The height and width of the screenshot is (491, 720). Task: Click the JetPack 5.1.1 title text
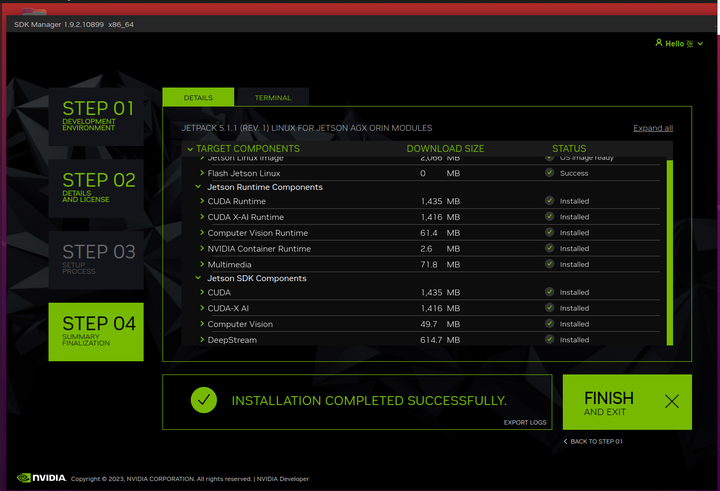tap(307, 128)
